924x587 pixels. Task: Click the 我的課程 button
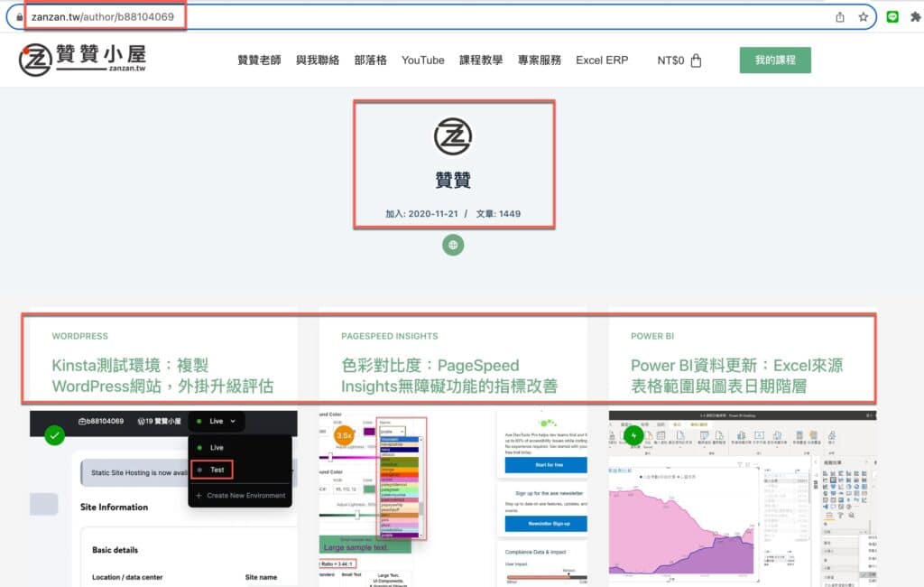coord(775,61)
